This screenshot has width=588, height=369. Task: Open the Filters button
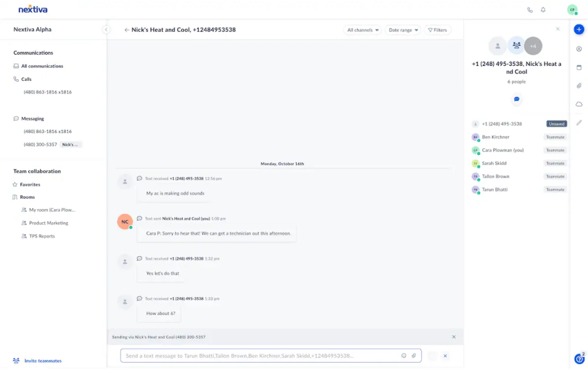(x=438, y=30)
